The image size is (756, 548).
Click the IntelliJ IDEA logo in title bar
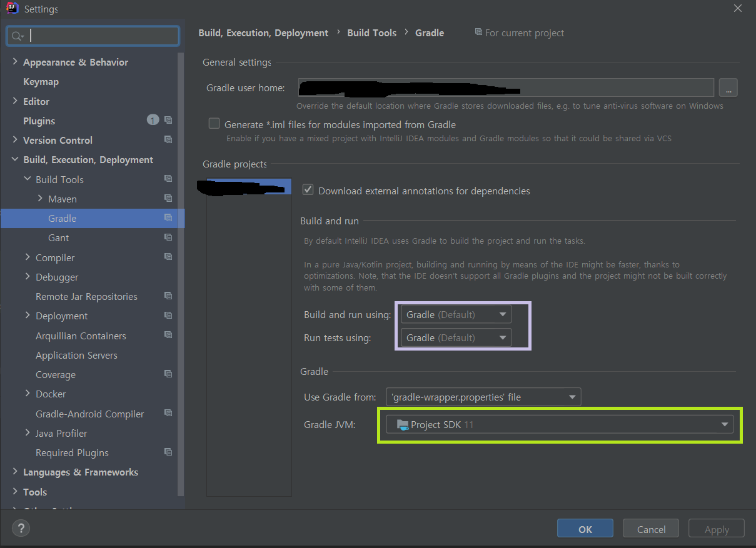tap(12, 9)
